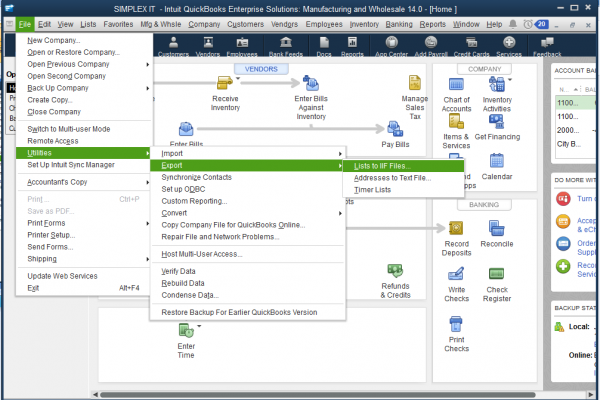600x400 pixels.
Task: Click the COMPANY section button
Action: point(484,69)
